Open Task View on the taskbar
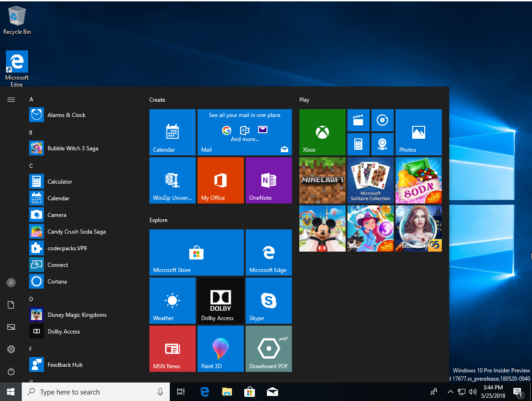The image size is (532, 401). 181,392
